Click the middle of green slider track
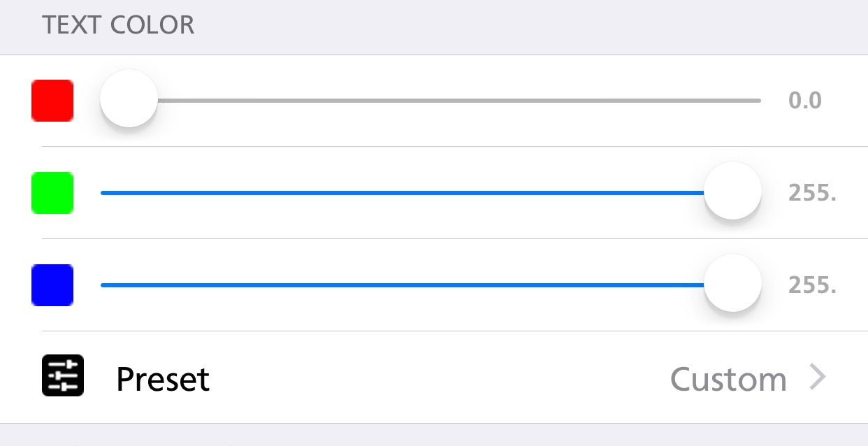The image size is (868, 446). [x=431, y=193]
